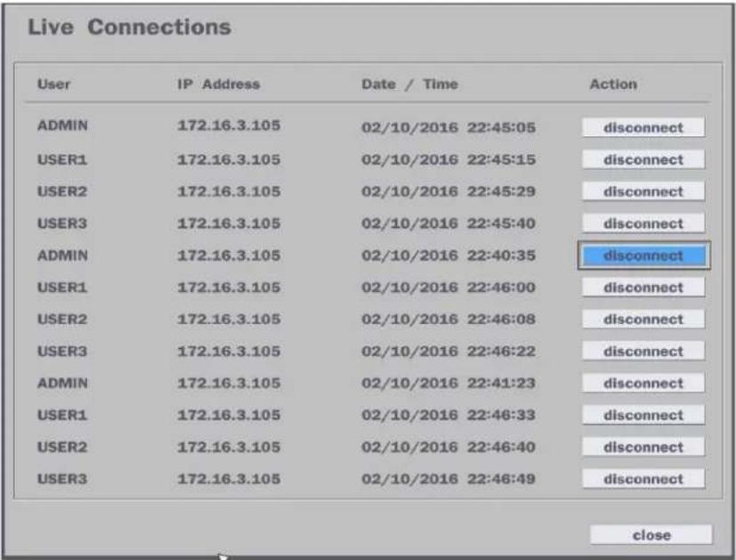Click timestamp 02/10/2016 22:46:00

(x=449, y=288)
